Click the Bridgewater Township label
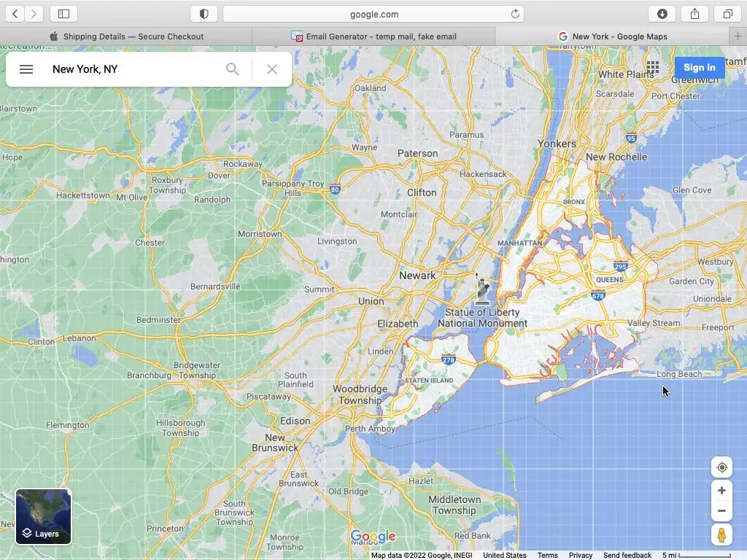747x560 pixels. 197,370
